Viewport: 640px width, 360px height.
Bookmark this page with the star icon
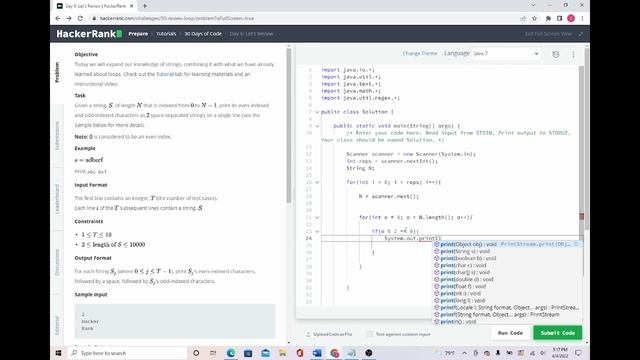click(x=534, y=18)
